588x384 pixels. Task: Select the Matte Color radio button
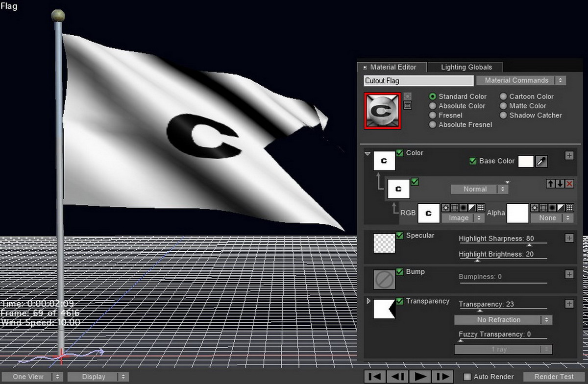pyautogui.click(x=503, y=106)
